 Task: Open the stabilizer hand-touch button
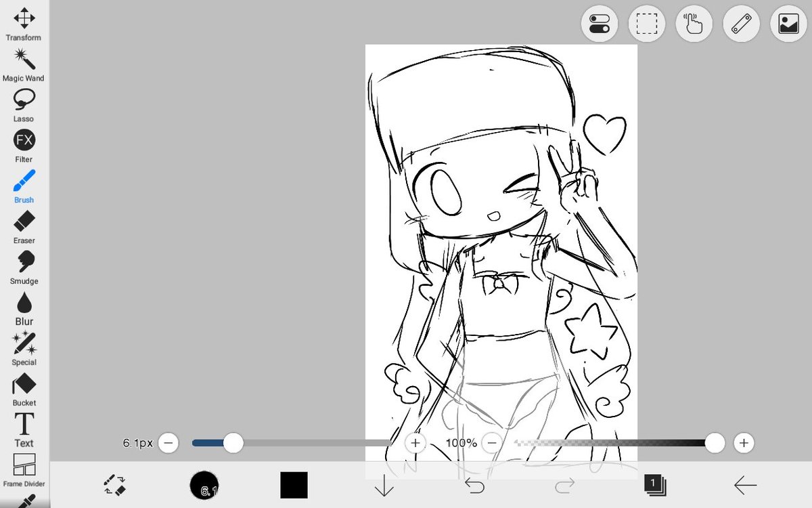coord(694,24)
